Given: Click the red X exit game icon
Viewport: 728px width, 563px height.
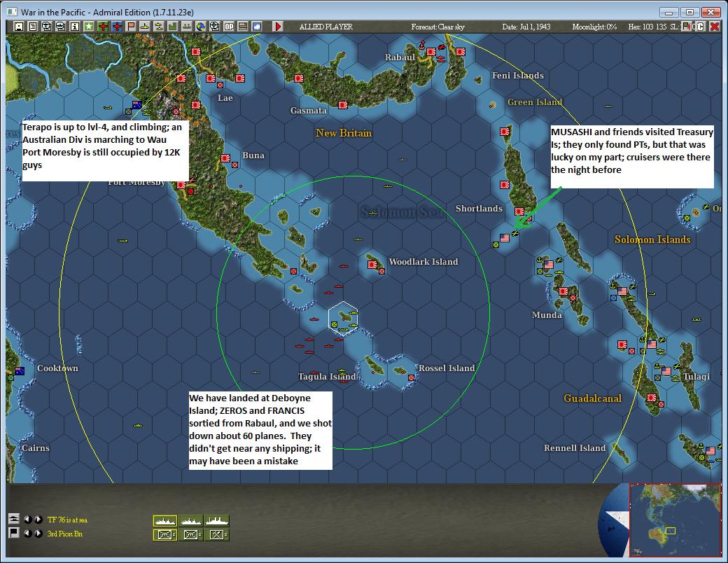Looking at the screenshot, I should 715,26.
